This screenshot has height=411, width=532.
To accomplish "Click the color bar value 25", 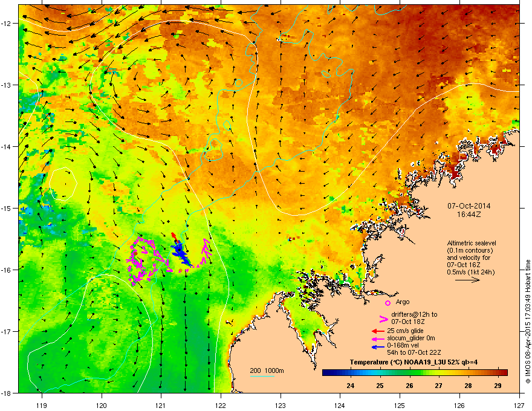I will (x=380, y=386).
